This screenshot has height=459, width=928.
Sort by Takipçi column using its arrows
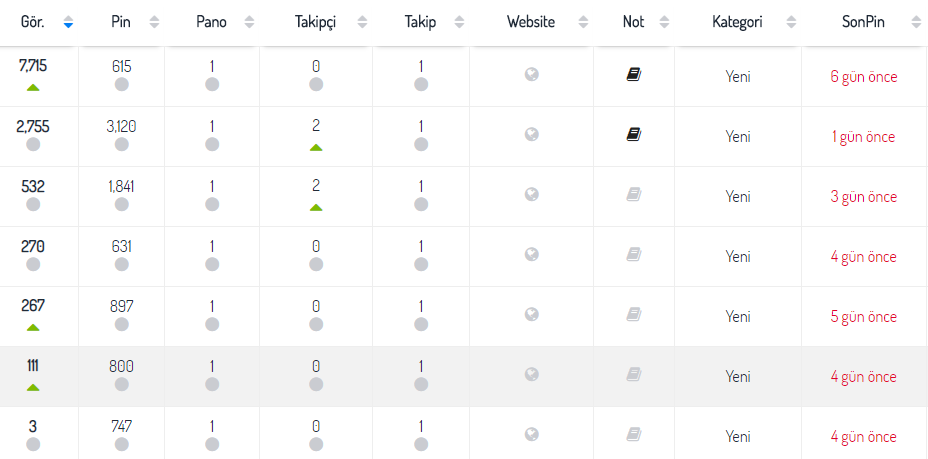(x=362, y=22)
